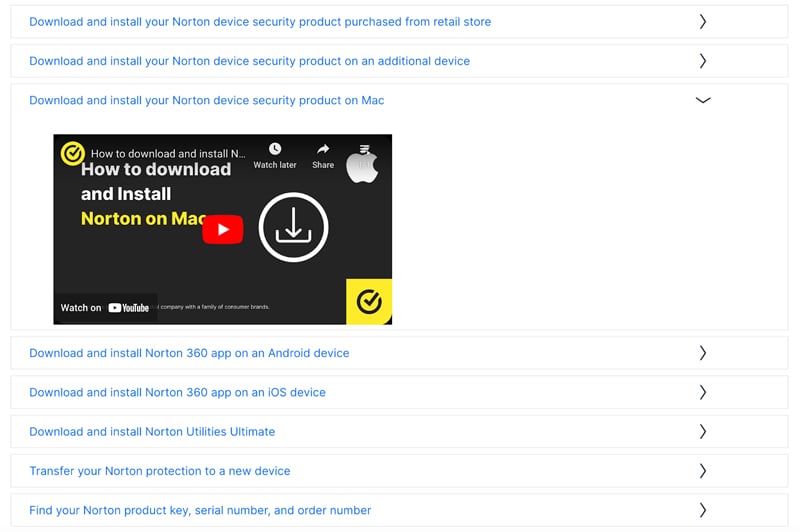Open Transfer your Norton protection link text

point(159,471)
